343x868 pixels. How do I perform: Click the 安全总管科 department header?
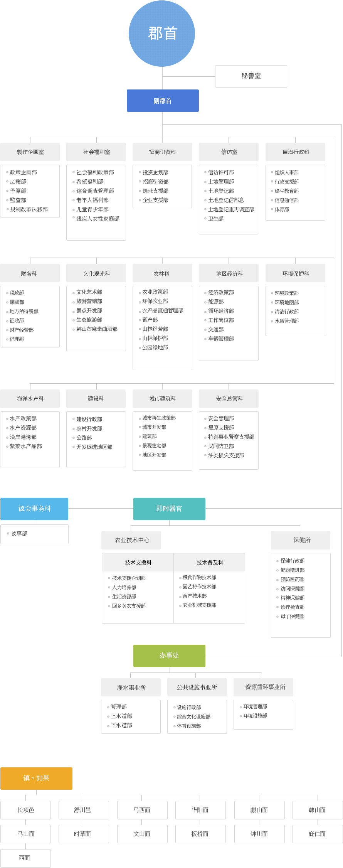click(x=229, y=399)
